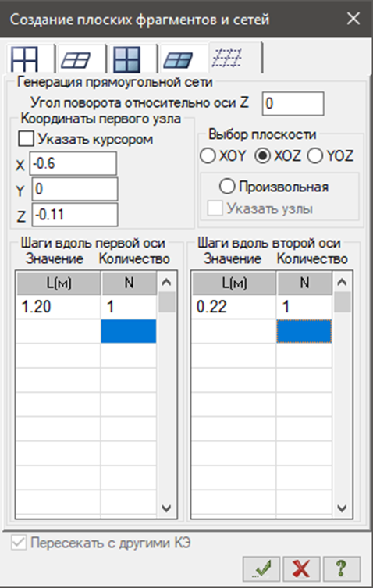The image size is (373, 588).
Task: Enable the Указать курсором checkbox
Action: pos(26,139)
